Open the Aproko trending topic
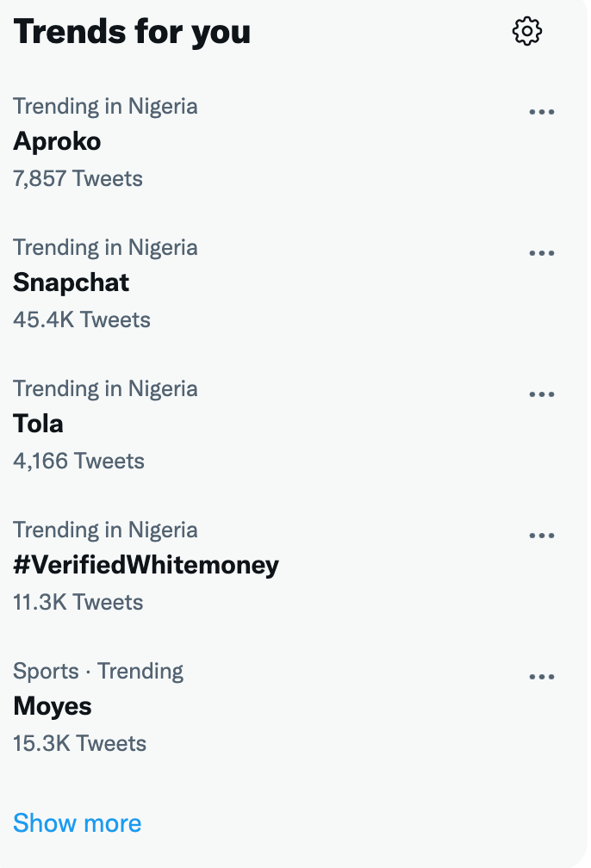591x868 pixels. coord(57,141)
